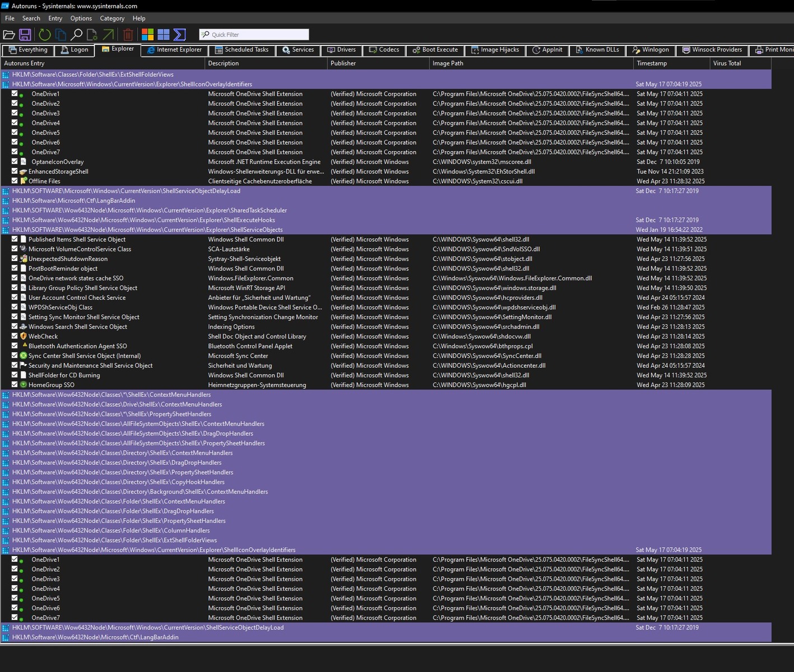The image size is (794, 672).
Task: Open the Entry menu
Action: [55, 18]
